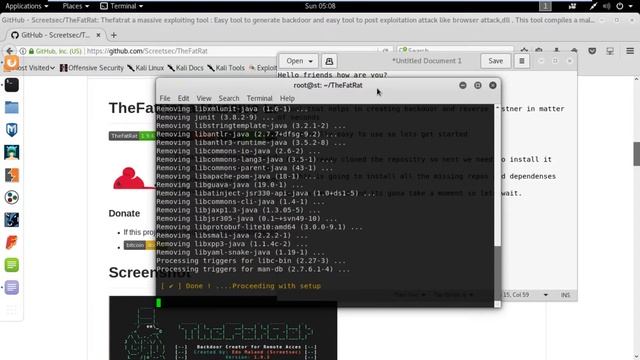Open the Applications menu
This screenshot has width=640, height=360.
point(27,6)
